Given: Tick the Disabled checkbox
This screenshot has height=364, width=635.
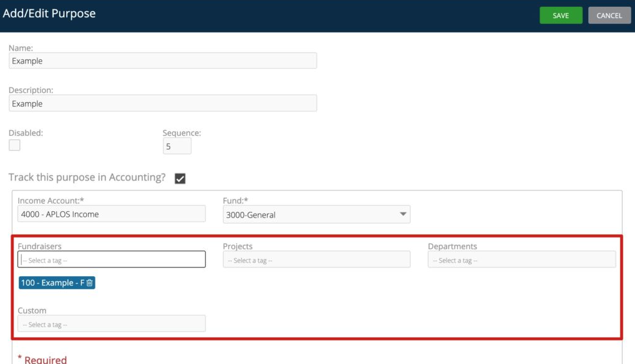Looking at the screenshot, I should tap(14, 145).
